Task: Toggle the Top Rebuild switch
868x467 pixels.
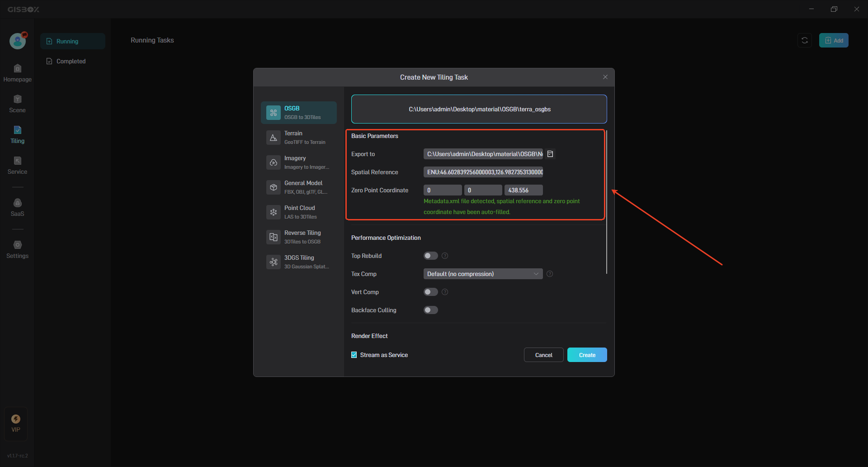Action: tap(431, 256)
